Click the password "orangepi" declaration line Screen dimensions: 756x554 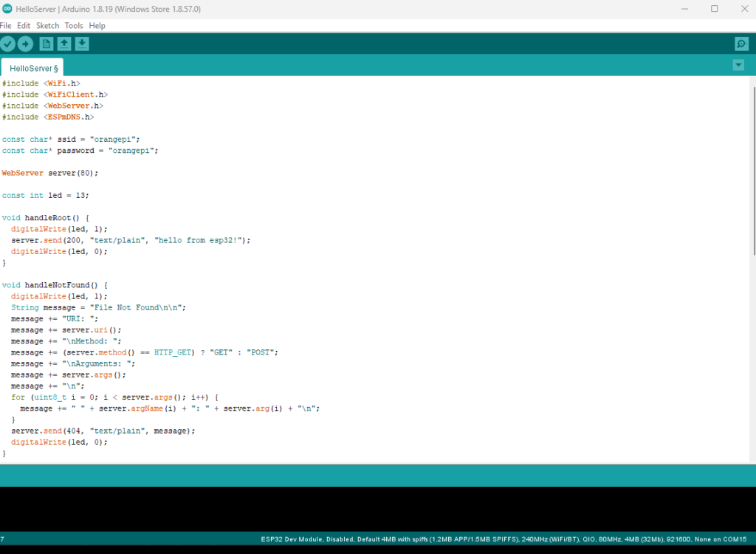80,151
